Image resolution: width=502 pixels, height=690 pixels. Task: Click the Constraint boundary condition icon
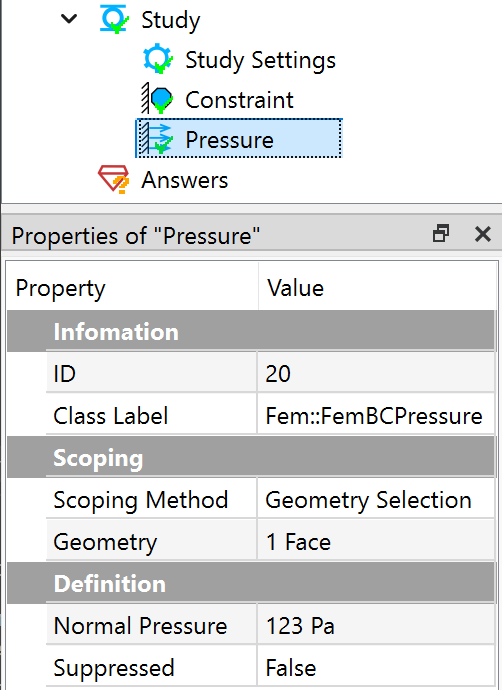pos(158,99)
